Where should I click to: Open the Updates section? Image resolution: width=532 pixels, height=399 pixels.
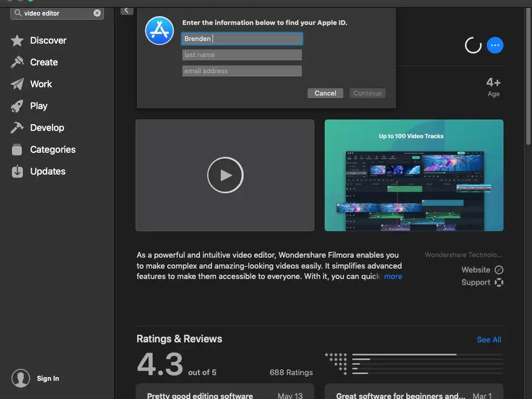48,171
